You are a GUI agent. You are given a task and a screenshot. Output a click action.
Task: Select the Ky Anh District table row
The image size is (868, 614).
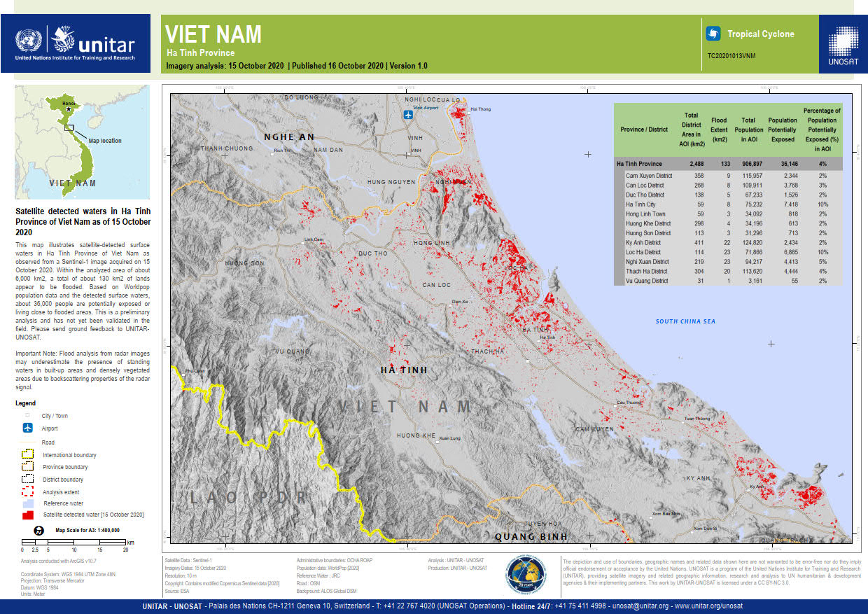click(728, 242)
